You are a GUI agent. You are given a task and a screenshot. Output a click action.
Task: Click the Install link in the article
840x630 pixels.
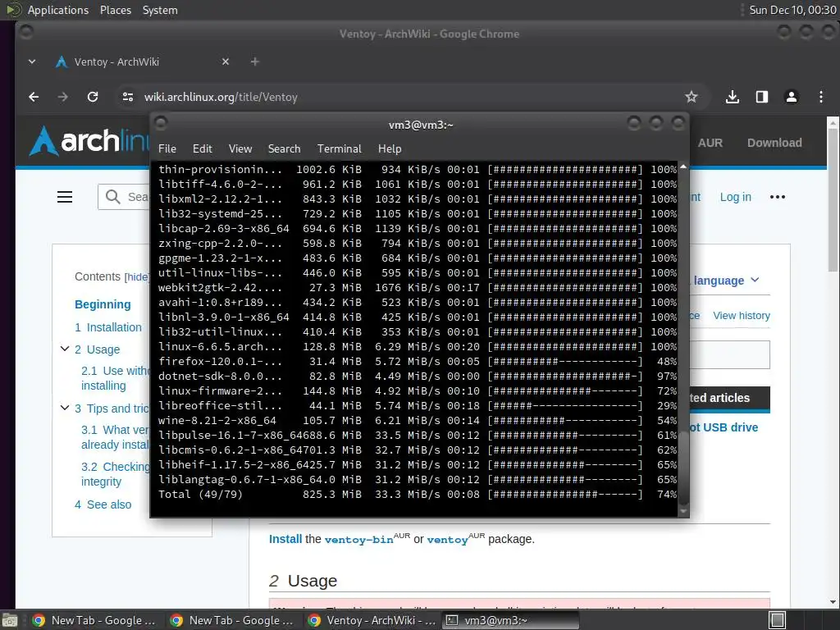tap(285, 539)
